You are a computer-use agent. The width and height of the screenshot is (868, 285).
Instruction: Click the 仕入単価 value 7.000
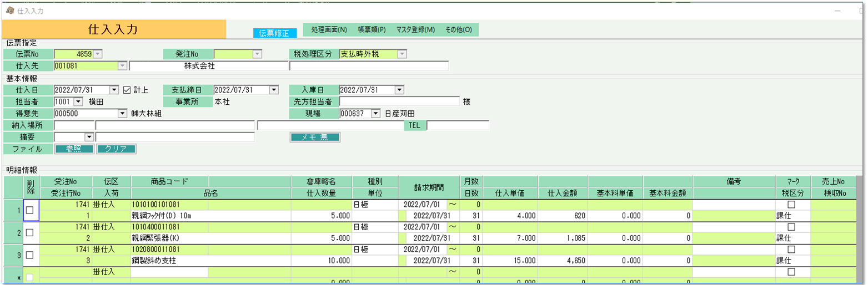510,237
